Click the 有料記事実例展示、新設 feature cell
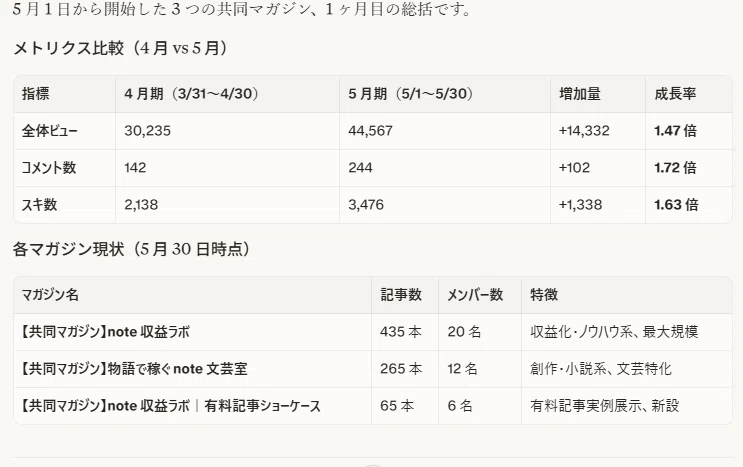Screen dimensions: 743x467 [x=605, y=405]
